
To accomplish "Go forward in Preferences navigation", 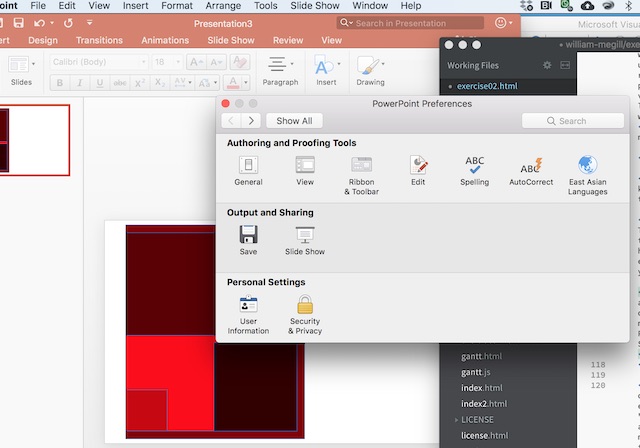I will 251,121.
